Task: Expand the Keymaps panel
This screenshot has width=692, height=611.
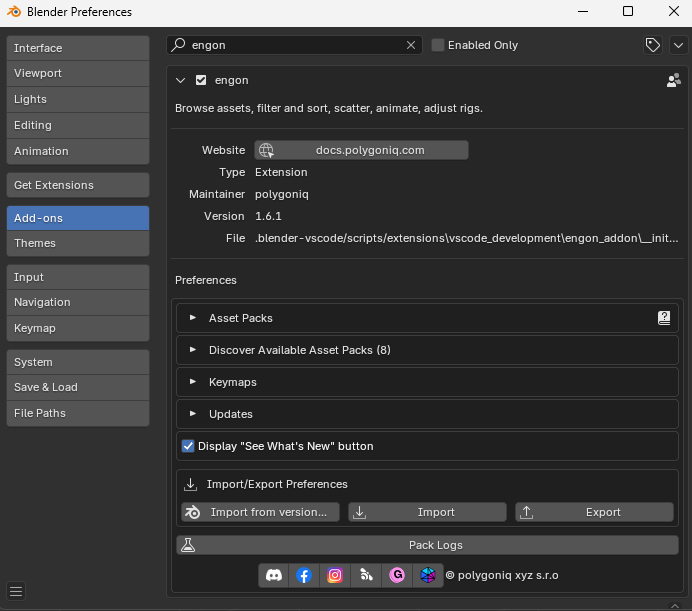Action: click(x=192, y=382)
